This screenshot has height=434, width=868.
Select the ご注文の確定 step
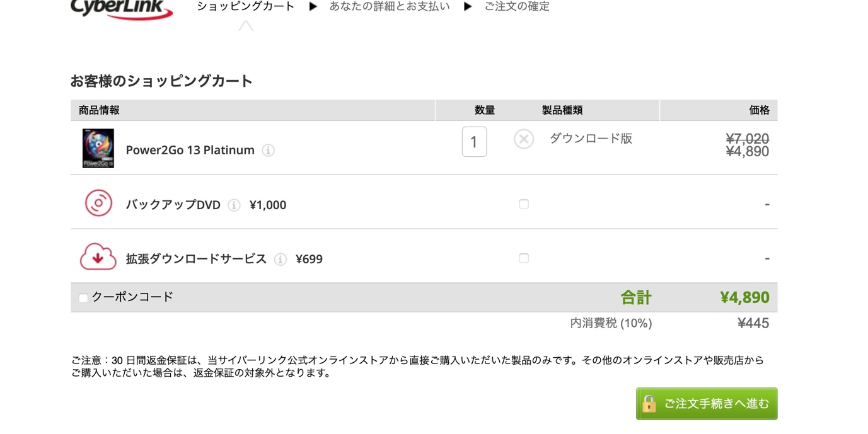(517, 6)
